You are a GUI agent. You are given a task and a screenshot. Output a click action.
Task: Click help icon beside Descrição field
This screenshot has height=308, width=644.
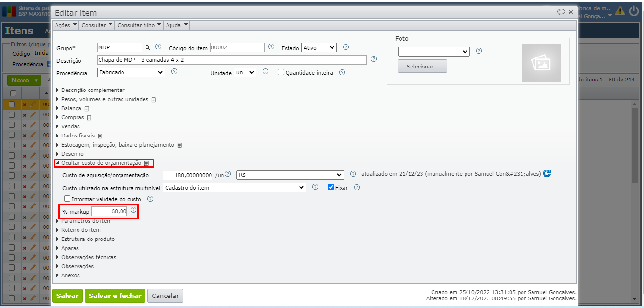click(374, 59)
